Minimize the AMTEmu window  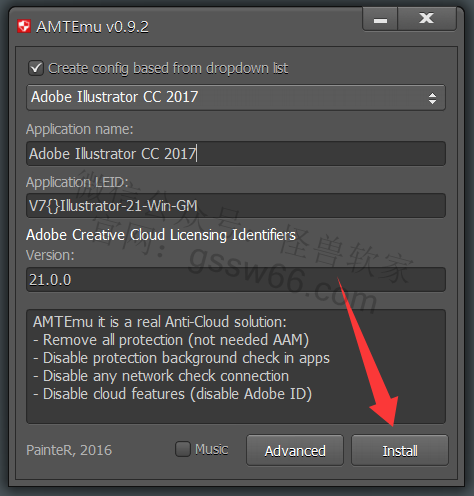380,19
